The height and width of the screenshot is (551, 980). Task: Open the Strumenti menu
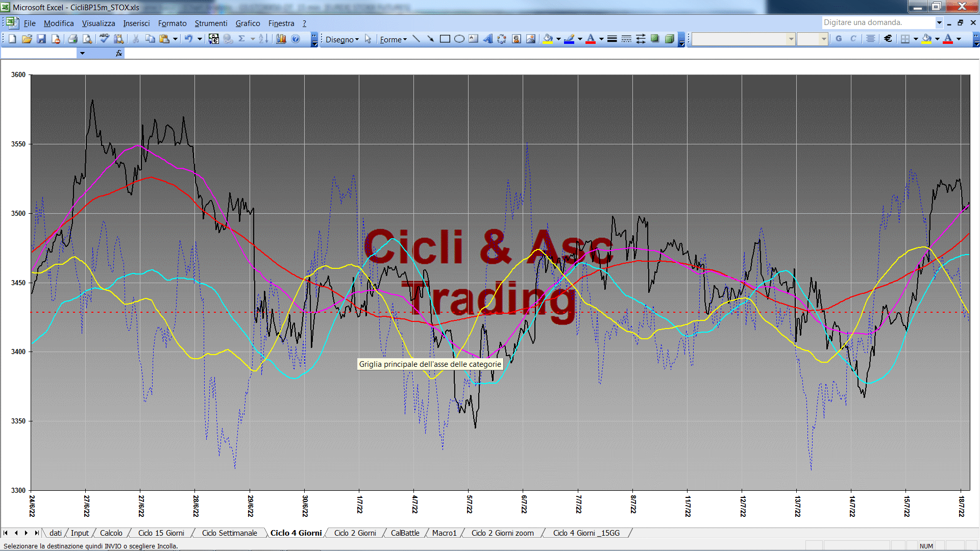point(211,23)
